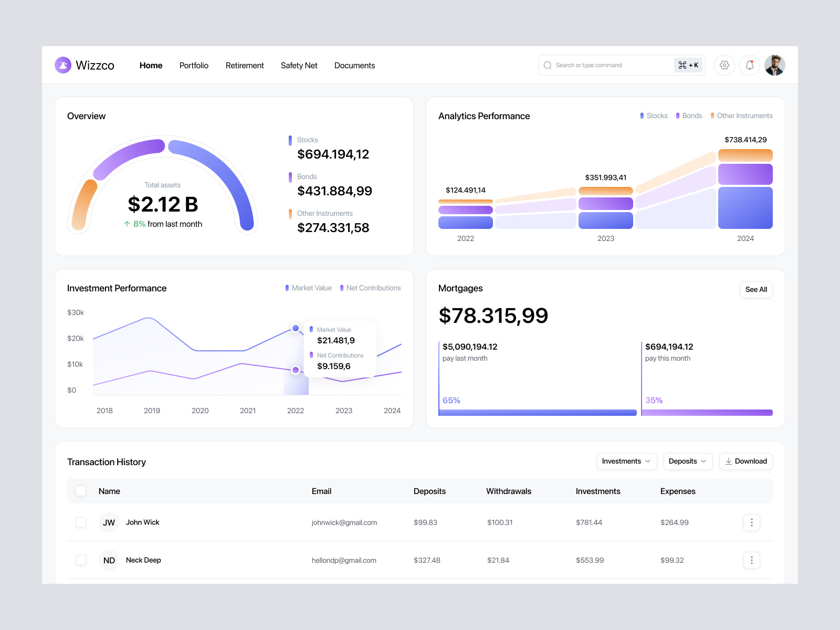Open notifications bell icon
Screen dimensions: 840x630
(750, 65)
